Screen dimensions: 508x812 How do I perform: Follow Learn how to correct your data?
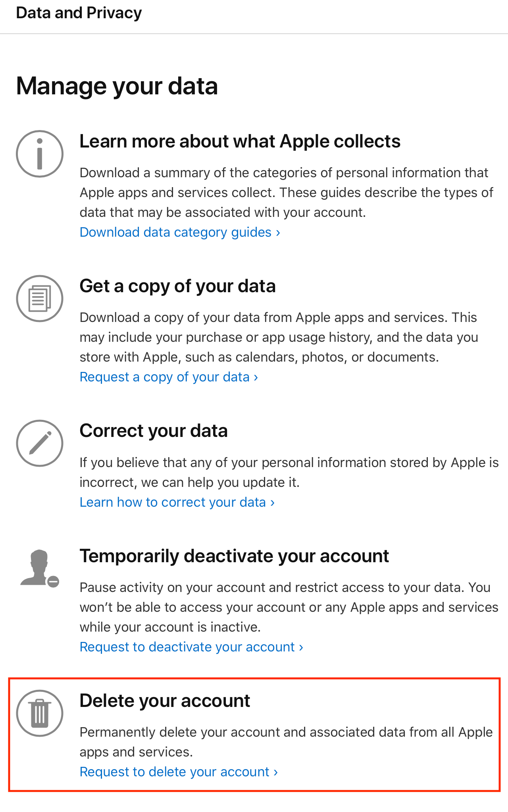(177, 502)
